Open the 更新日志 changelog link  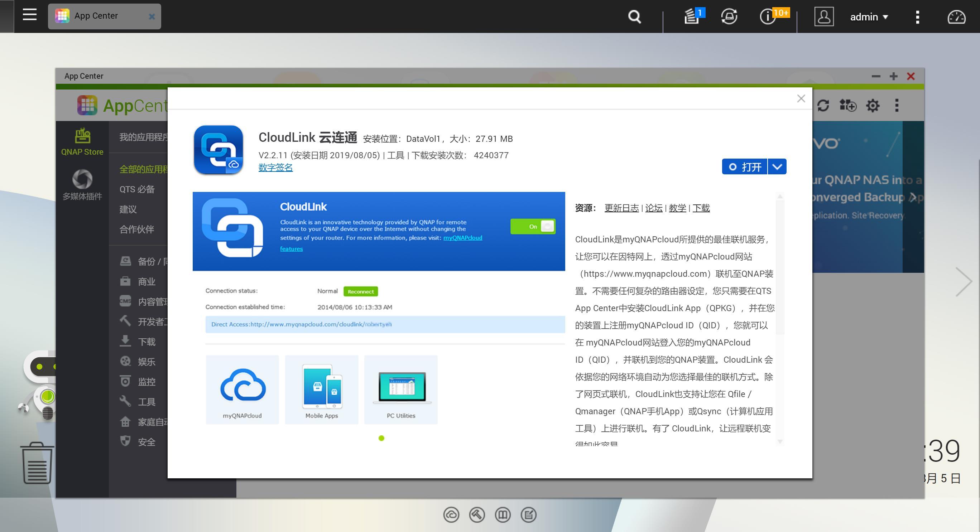621,208
